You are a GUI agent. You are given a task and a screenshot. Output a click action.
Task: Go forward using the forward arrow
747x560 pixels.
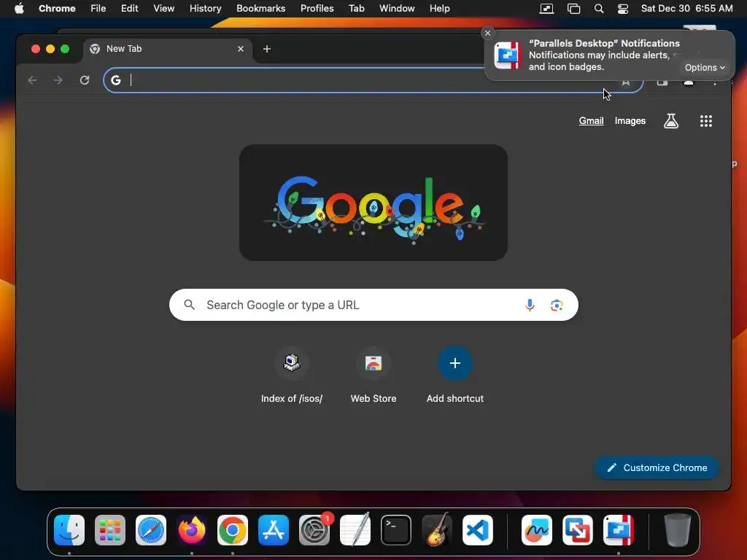58,80
